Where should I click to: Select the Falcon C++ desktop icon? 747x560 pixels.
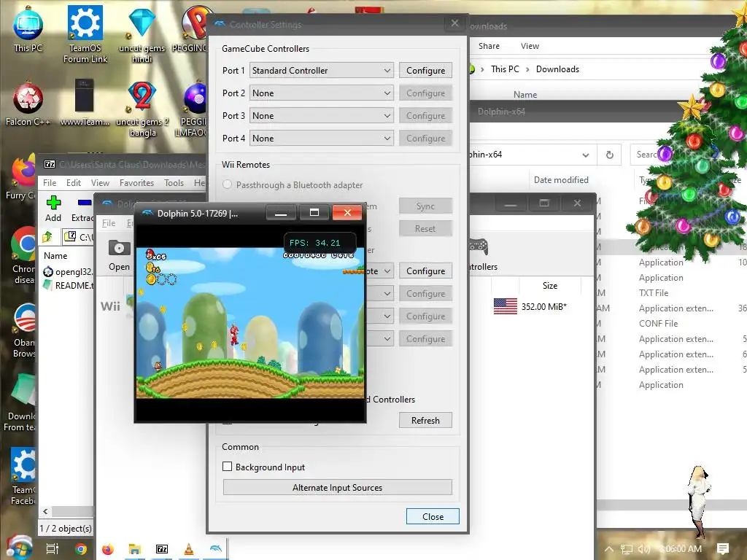(x=28, y=104)
